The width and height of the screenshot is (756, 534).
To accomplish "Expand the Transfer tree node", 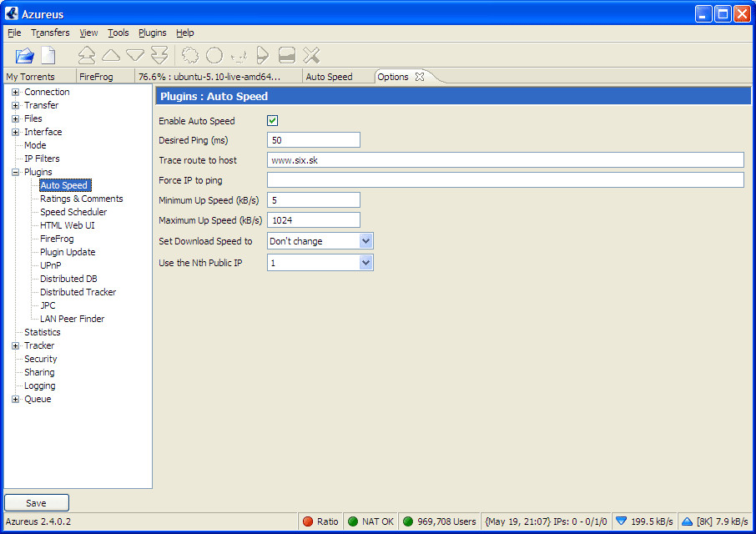I will pos(15,105).
